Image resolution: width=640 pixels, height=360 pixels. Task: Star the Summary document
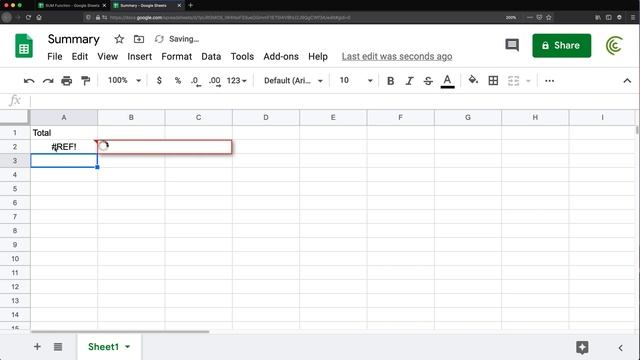click(x=119, y=39)
